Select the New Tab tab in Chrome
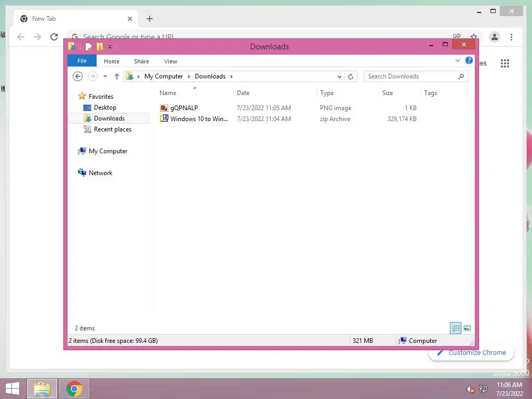 76,19
